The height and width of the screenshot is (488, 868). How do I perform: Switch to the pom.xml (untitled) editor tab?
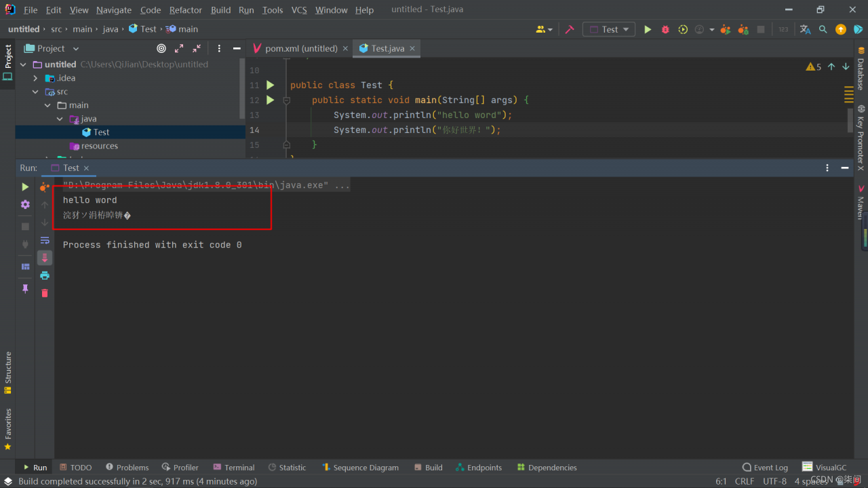click(x=300, y=48)
